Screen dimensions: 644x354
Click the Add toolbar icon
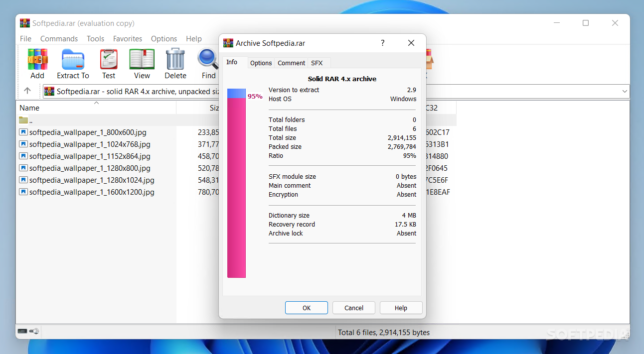(x=37, y=59)
